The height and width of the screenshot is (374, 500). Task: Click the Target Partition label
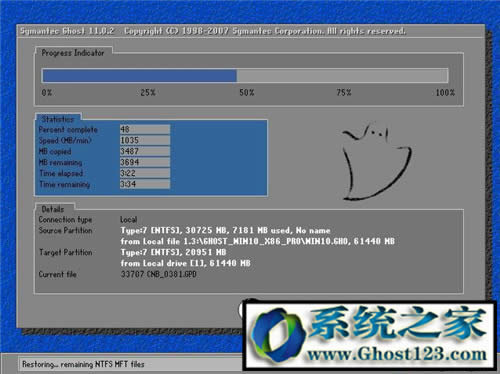pyautogui.click(x=66, y=252)
